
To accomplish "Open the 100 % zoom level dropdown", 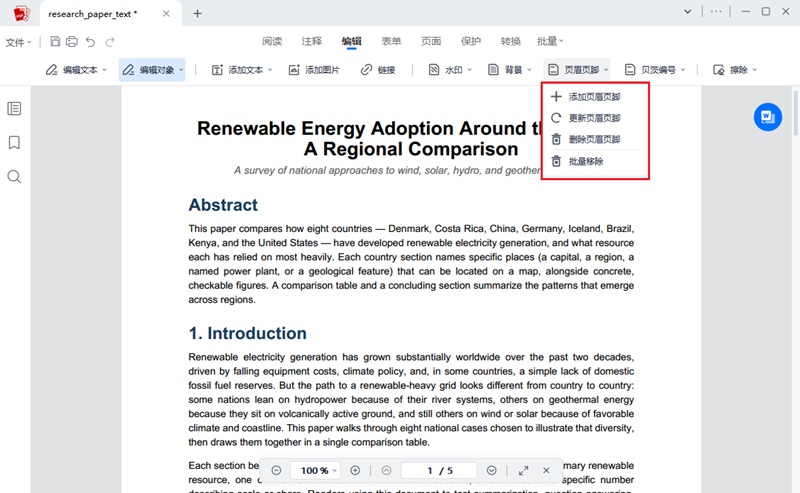I will point(315,471).
